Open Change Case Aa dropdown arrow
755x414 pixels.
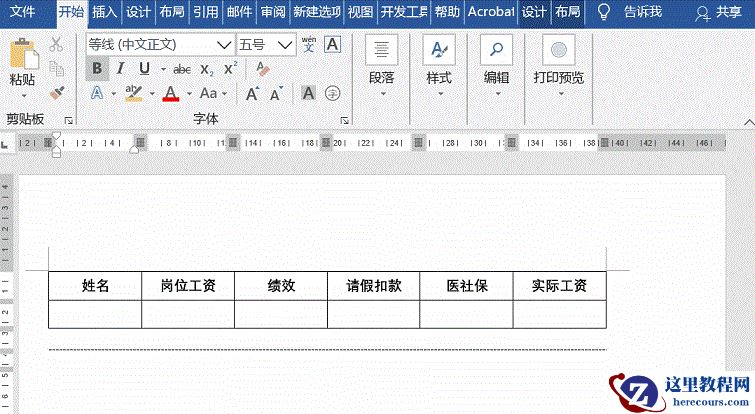[x=225, y=93]
